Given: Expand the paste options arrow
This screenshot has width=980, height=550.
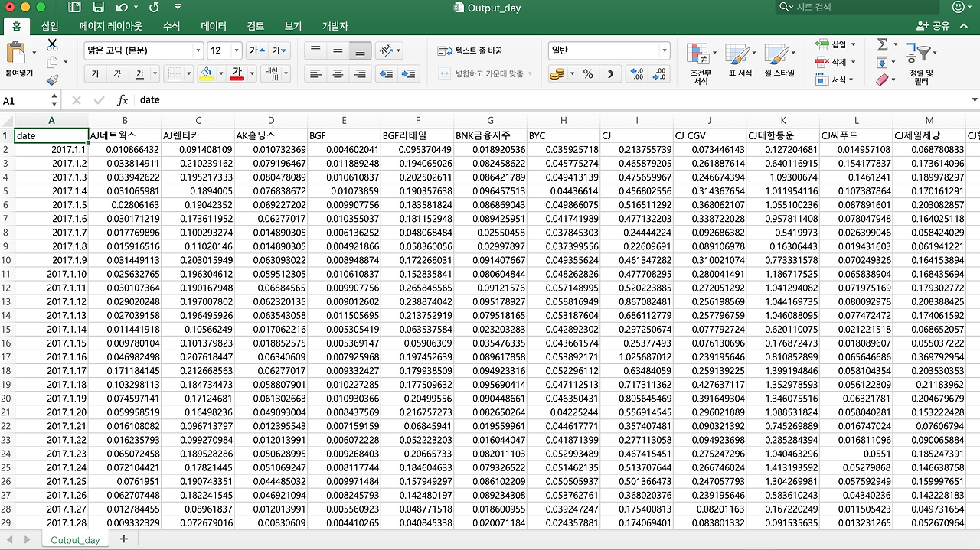Looking at the screenshot, I should pos(34,54).
